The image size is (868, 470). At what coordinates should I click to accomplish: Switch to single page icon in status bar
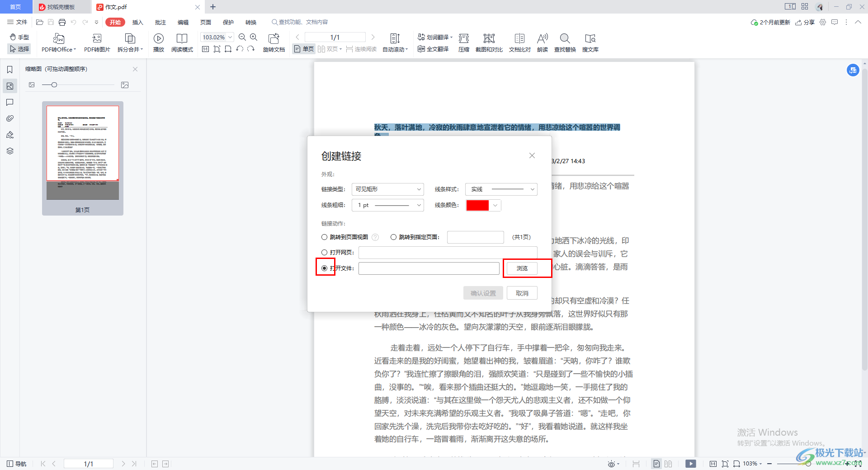click(x=656, y=464)
